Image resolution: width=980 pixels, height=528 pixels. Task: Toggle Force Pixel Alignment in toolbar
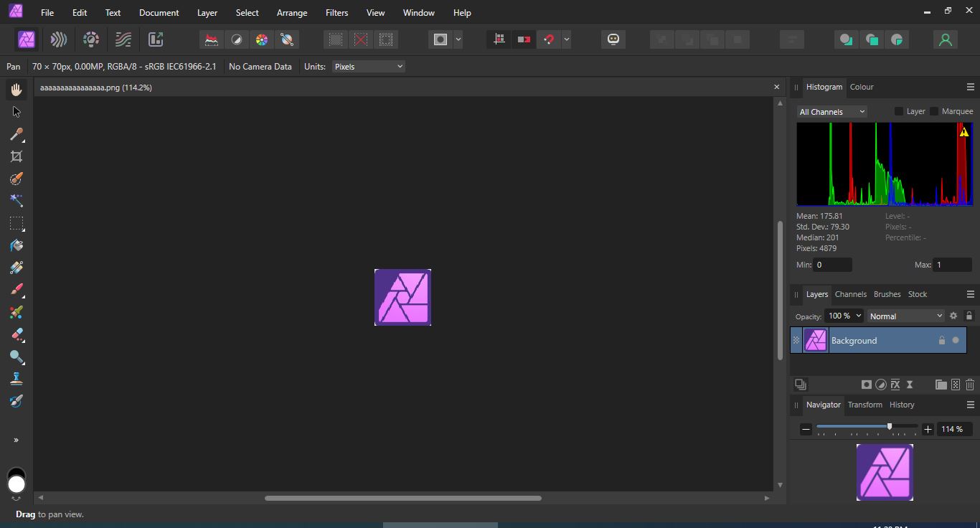499,39
